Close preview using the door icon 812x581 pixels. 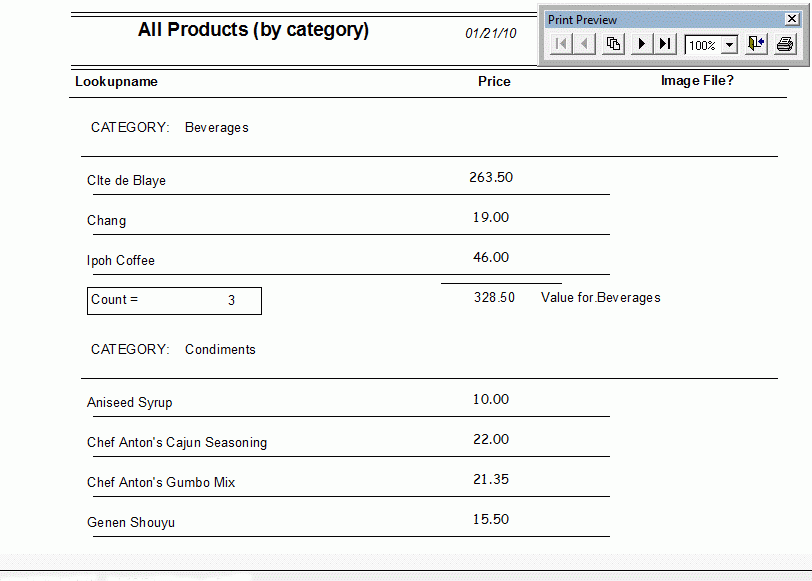(x=756, y=44)
